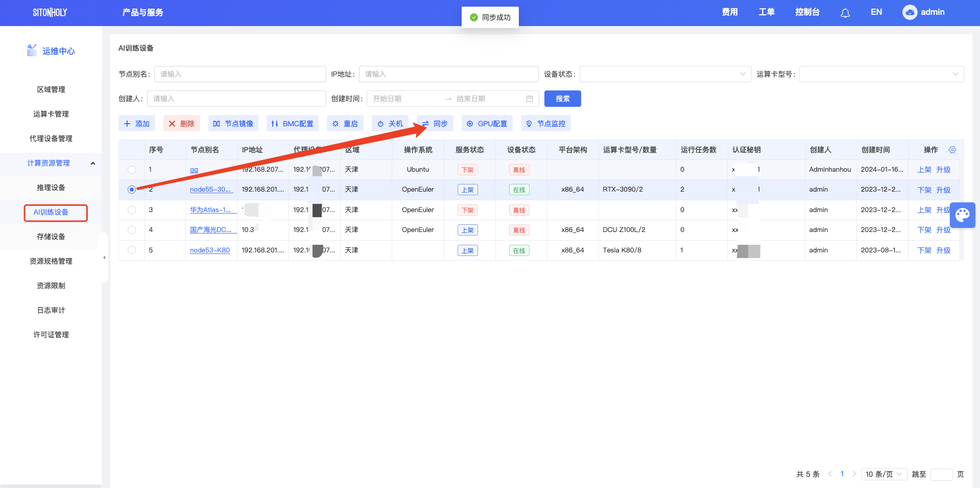Focus the IP地址 input field
The height and width of the screenshot is (488, 980).
[449, 74]
